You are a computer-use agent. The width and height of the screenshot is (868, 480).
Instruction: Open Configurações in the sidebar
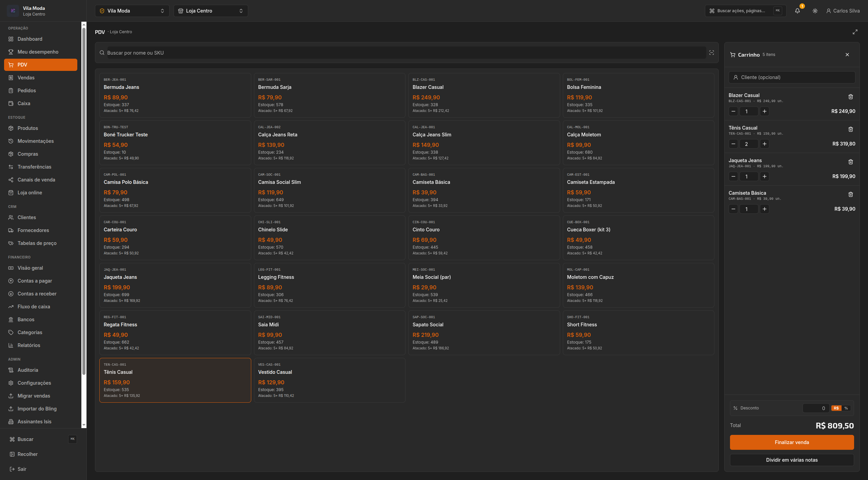pos(41,383)
